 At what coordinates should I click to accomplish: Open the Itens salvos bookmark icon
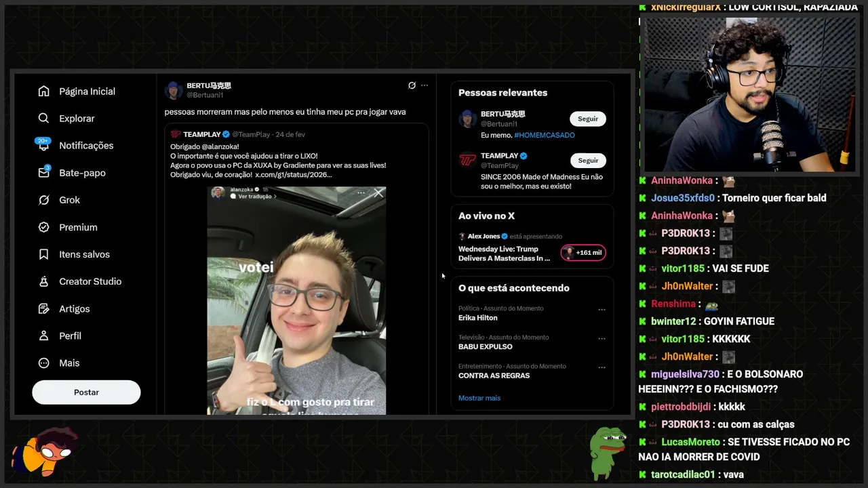point(44,254)
